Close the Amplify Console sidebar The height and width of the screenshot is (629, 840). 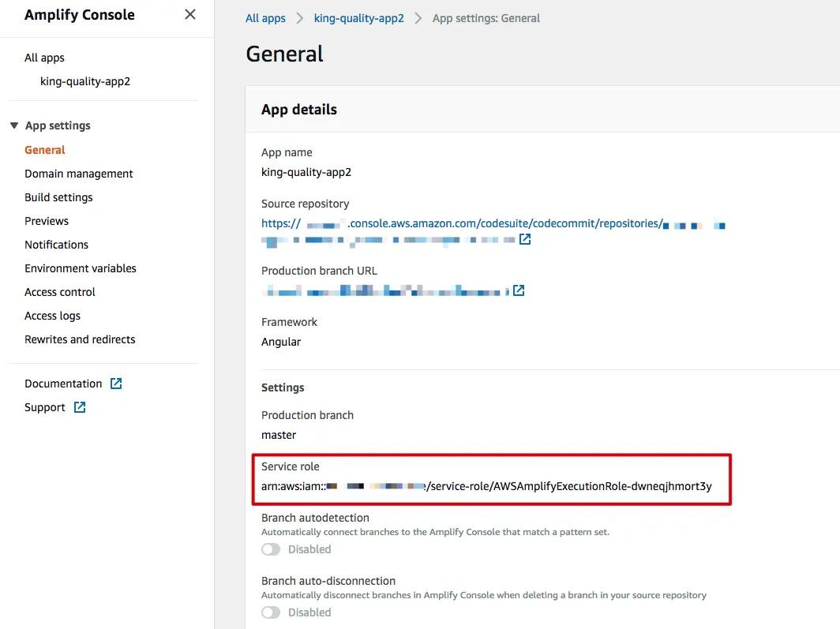click(190, 14)
